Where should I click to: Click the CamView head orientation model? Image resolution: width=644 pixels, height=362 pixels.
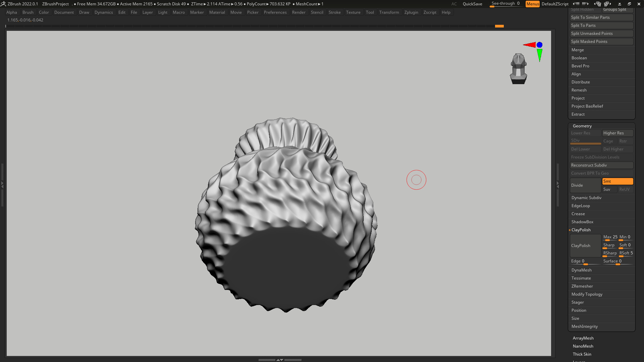519,69
